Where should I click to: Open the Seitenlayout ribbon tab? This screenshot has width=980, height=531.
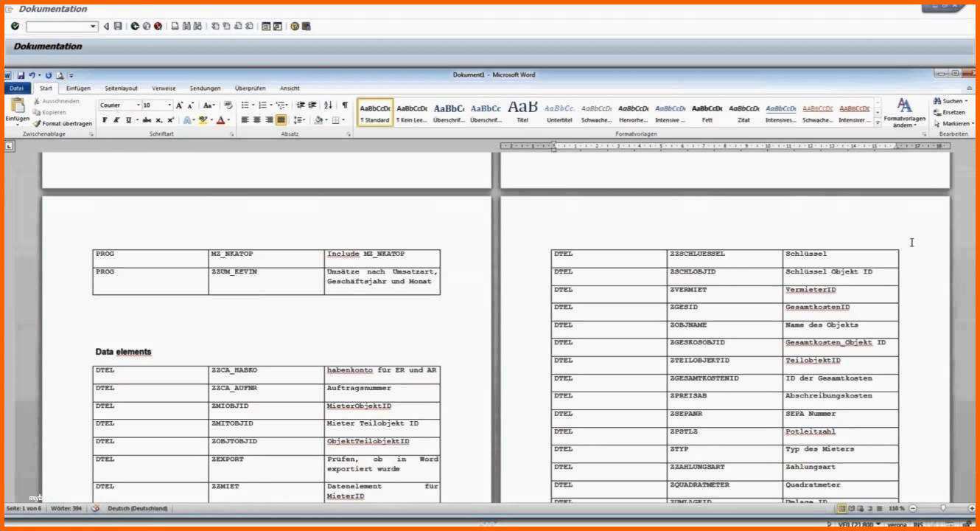pos(121,88)
